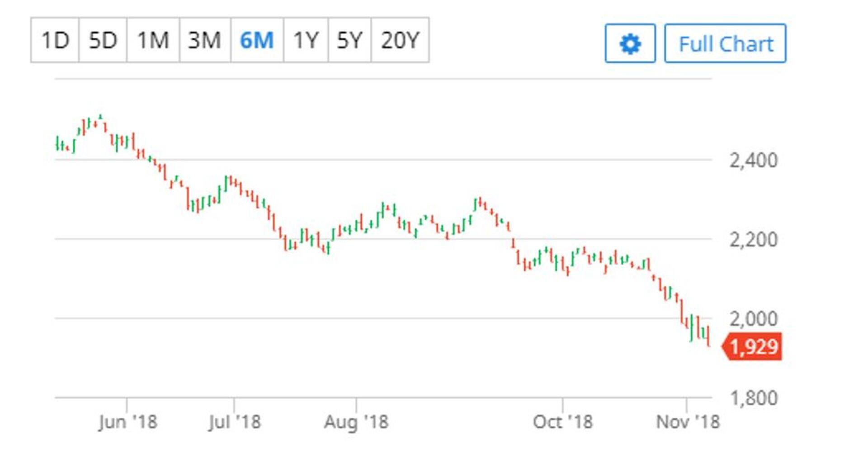Screen dimensions: 868x474
Task: Click the red 1,929 current price tag
Action: click(x=753, y=347)
